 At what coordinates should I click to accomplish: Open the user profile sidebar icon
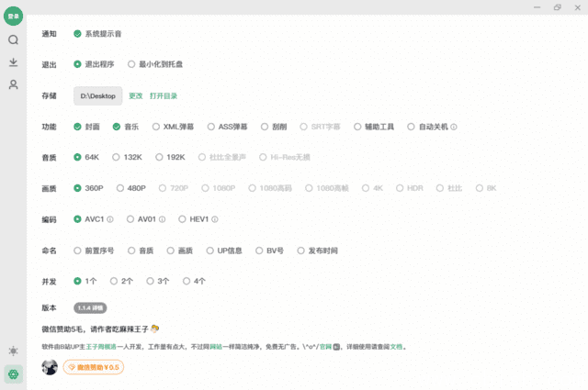pos(13,84)
